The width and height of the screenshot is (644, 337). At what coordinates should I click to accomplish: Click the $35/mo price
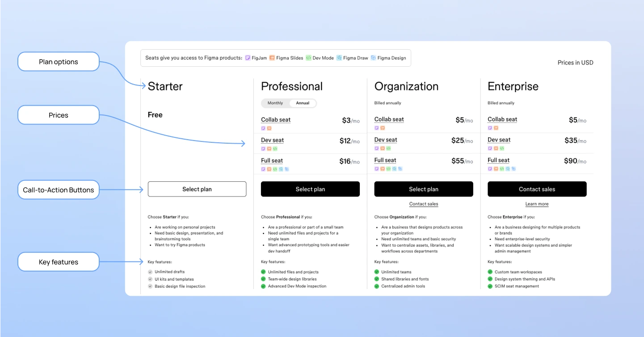click(x=576, y=141)
